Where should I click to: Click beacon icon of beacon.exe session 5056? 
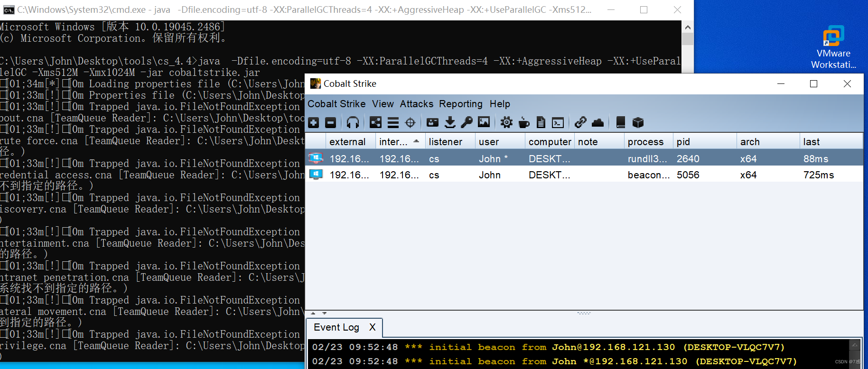[316, 174]
